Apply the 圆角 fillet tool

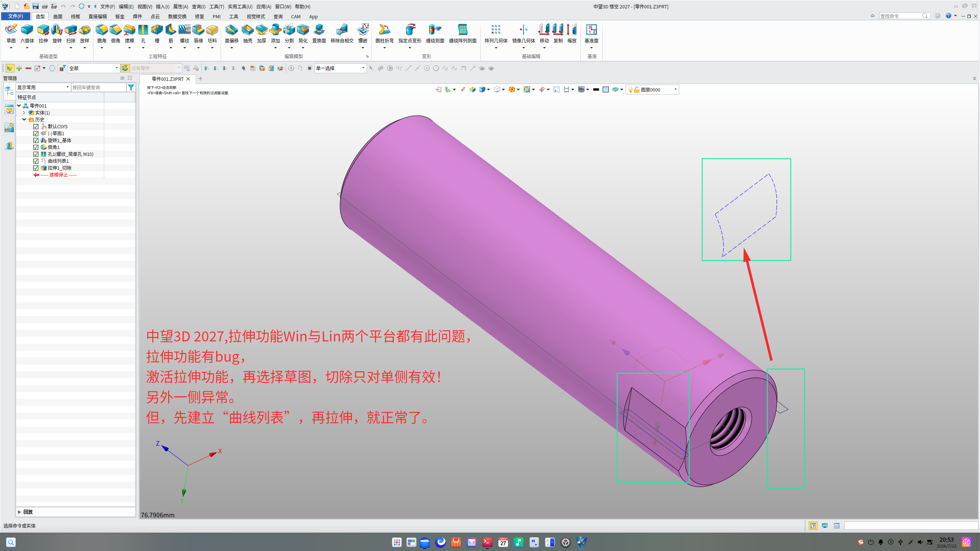click(102, 33)
